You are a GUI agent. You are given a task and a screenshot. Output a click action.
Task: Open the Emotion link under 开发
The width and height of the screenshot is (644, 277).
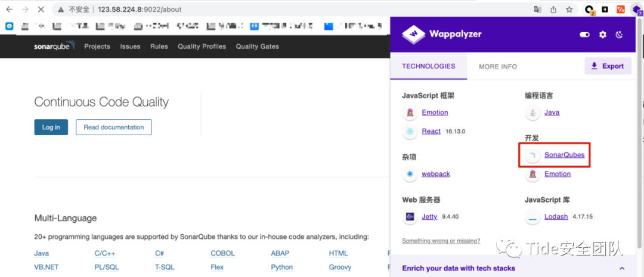[x=558, y=174]
